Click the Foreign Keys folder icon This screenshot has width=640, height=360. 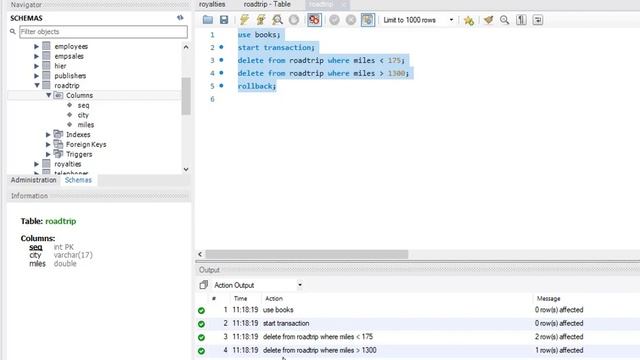tap(58, 144)
